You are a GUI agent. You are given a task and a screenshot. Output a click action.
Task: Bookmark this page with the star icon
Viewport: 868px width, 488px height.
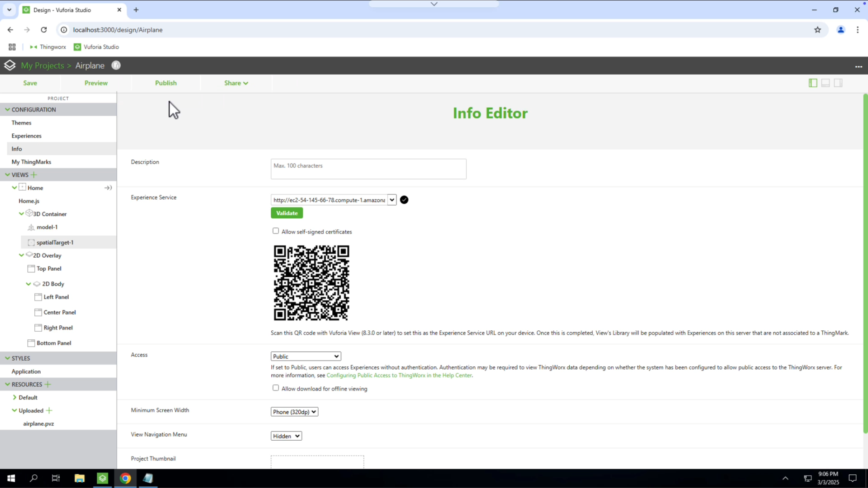pos(817,30)
